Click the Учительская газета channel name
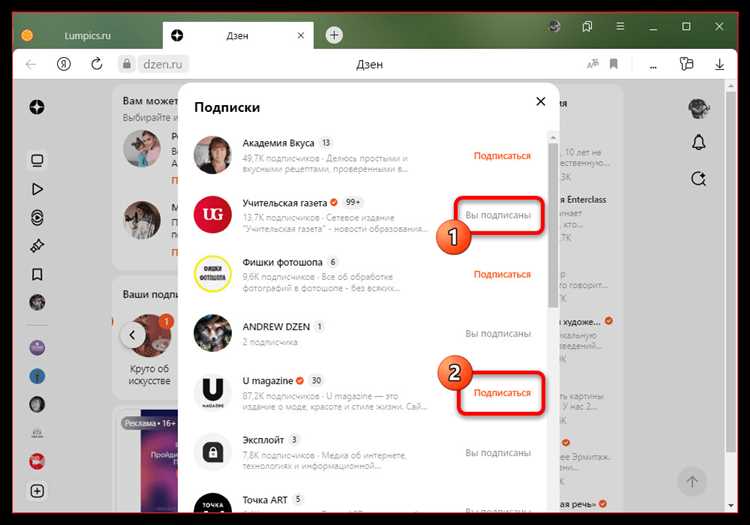This screenshot has height=525, width=750. (x=285, y=203)
